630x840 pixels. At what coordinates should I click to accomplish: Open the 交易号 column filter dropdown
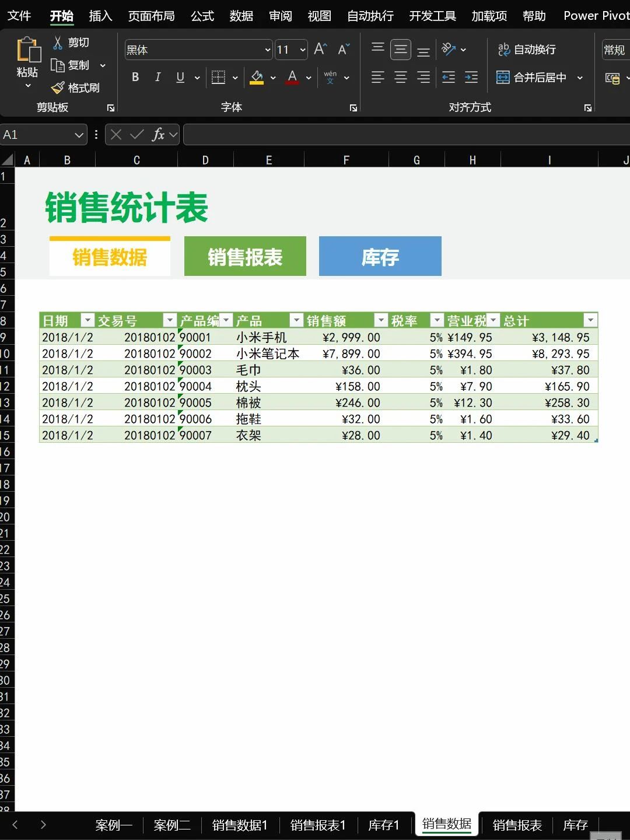point(170,320)
